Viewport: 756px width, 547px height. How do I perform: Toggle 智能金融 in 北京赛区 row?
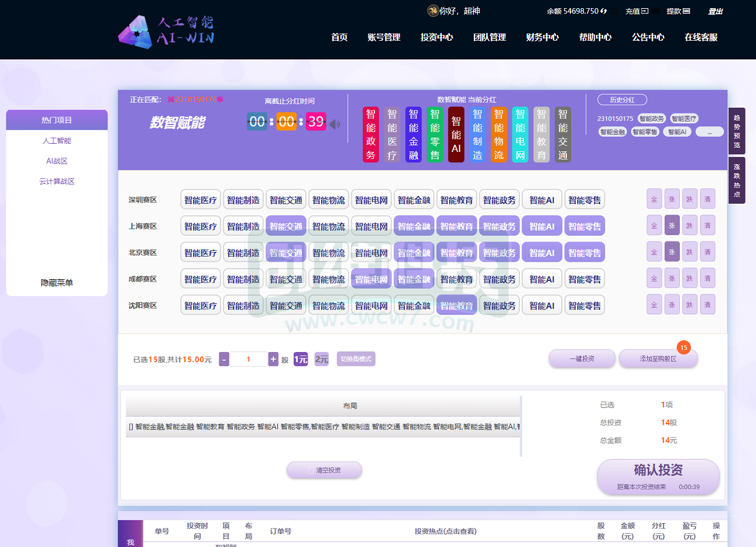point(414,253)
